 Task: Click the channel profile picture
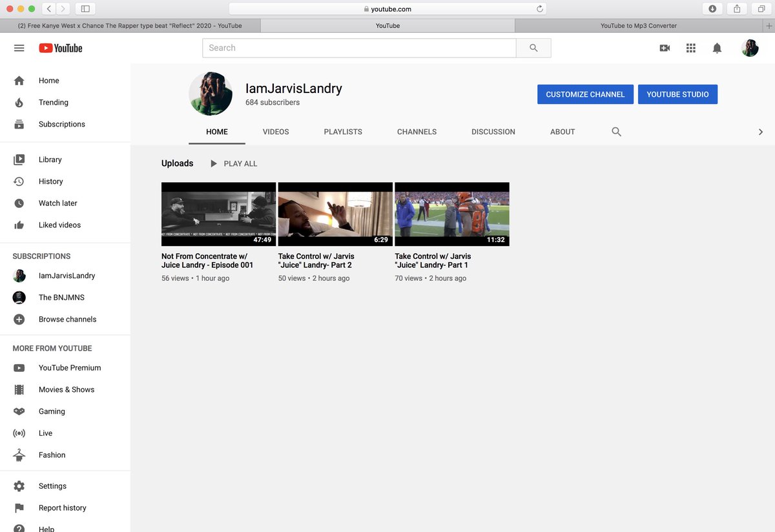[211, 94]
